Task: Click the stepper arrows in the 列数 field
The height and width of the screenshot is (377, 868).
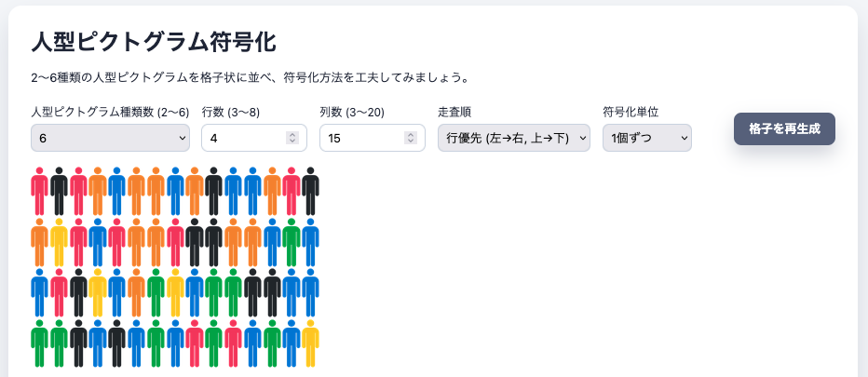Action: [410, 138]
